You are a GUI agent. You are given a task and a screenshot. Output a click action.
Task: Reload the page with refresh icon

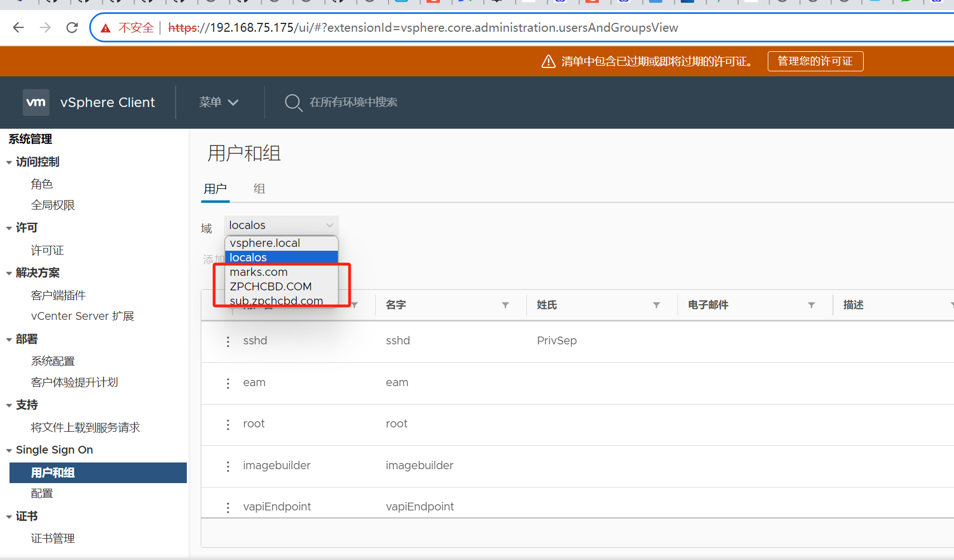click(x=72, y=27)
